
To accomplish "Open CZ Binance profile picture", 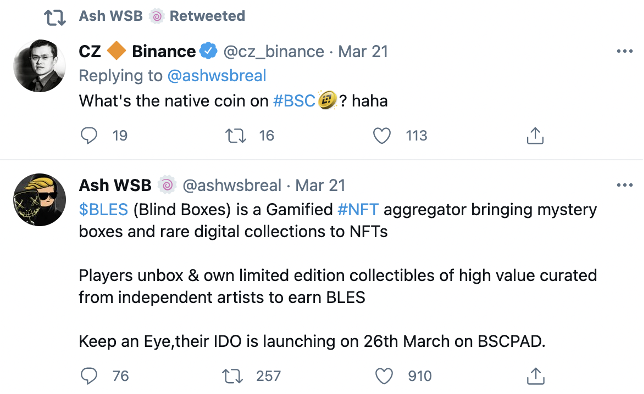I will pyautogui.click(x=39, y=65).
